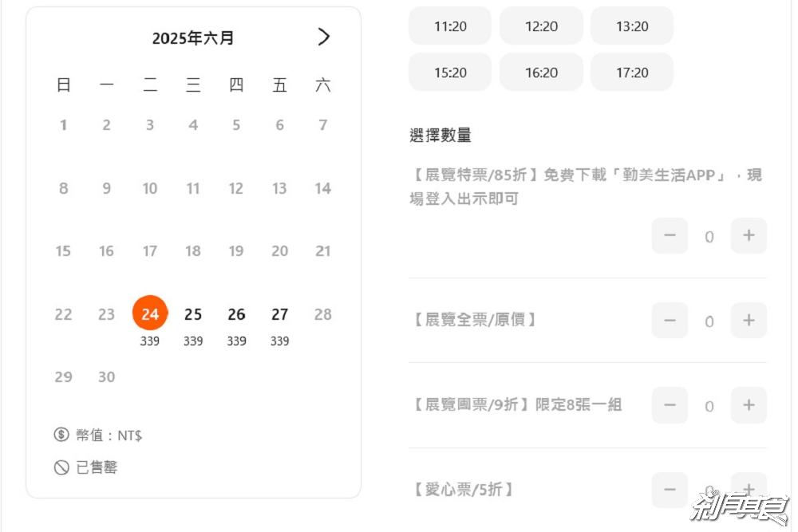
Task: Click the 幣值 NT$ currency icon
Action: pos(61,435)
